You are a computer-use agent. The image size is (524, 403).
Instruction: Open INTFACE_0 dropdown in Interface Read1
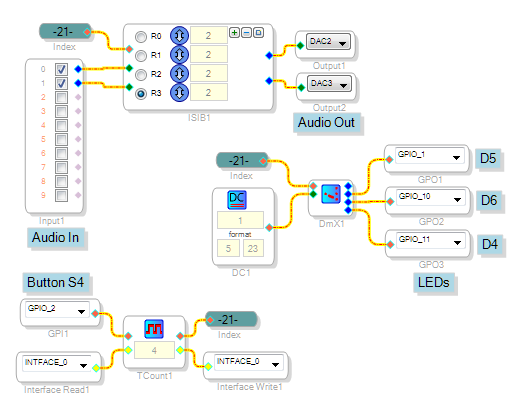(56, 364)
